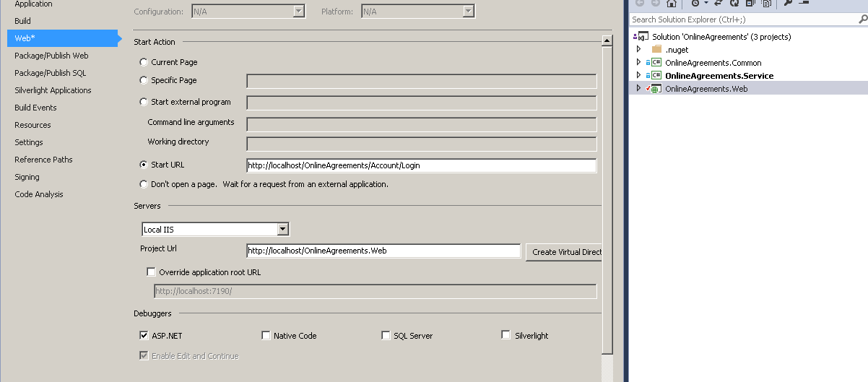This screenshot has height=382, width=868.
Task: Click the C# project icon of OnlineAgreements.Common
Action: [x=656, y=63]
